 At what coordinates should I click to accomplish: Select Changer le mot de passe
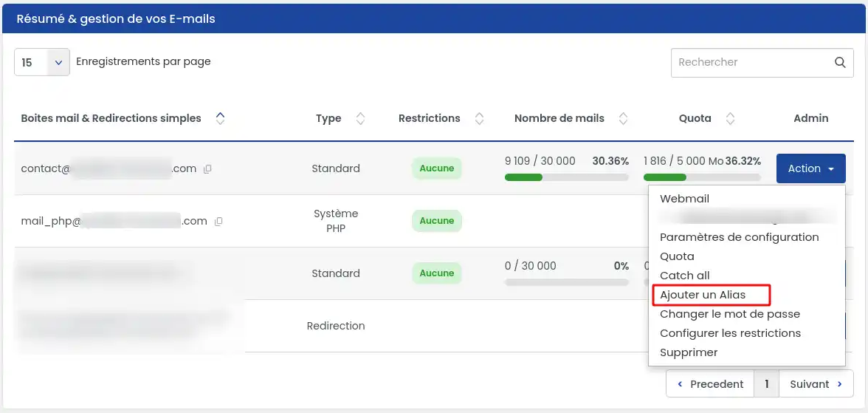click(x=729, y=314)
